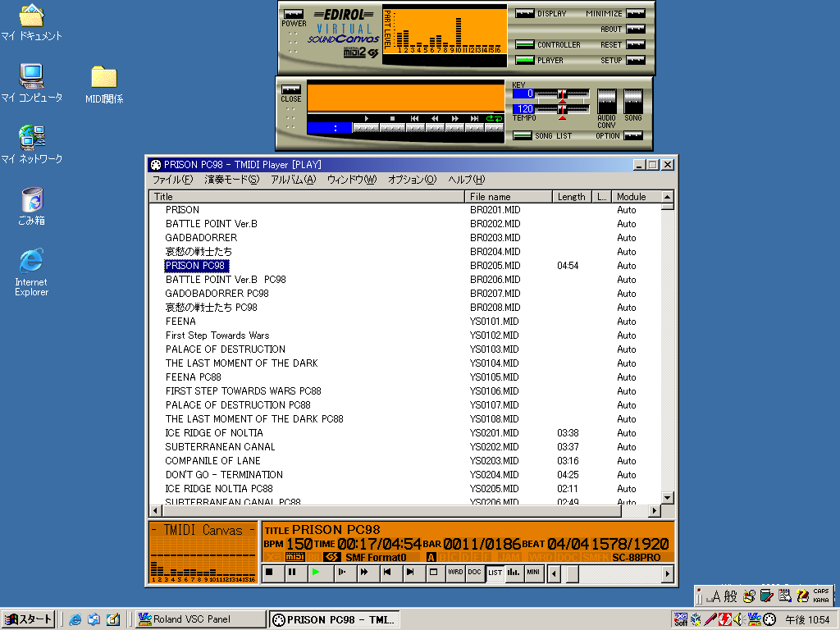This screenshot has width=840, height=630.
Task: Click the TEMPO slider on VSC player
Action: [x=562, y=111]
